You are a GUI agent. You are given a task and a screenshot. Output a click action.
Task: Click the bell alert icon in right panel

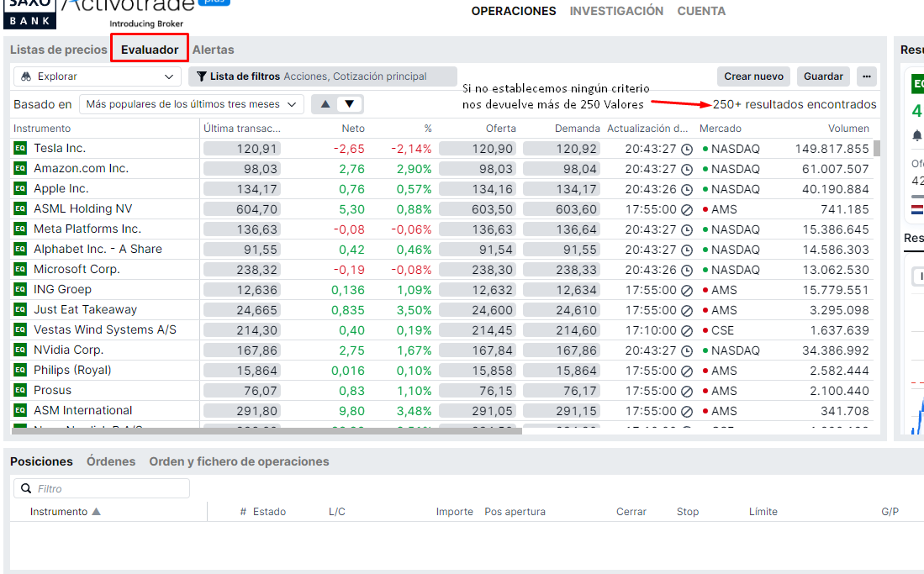tap(917, 135)
